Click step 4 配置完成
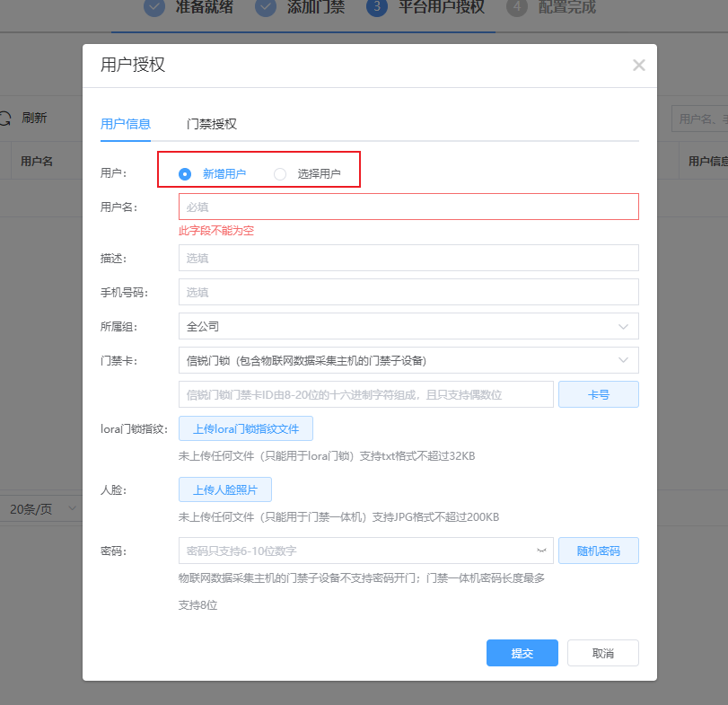This screenshot has width=728, height=705. click(x=551, y=7)
